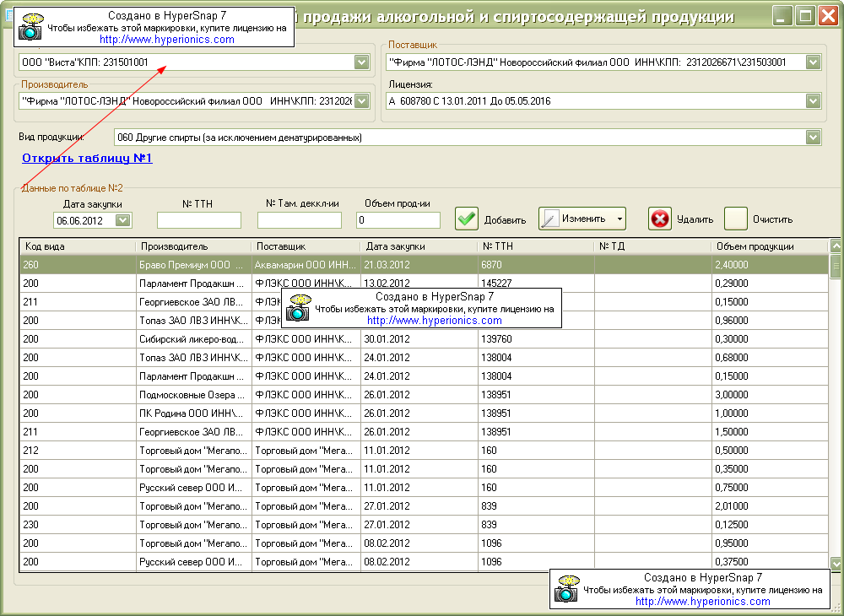The image size is (844, 616).
Task: Click the pencil Изменить icon
Action: coord(550,219)
